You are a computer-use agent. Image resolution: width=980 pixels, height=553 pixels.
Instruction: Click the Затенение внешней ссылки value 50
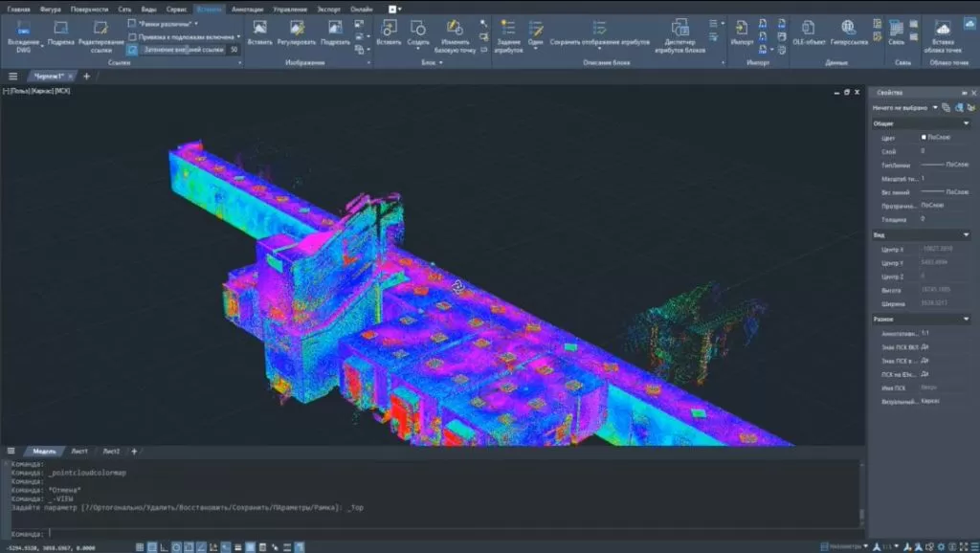pos(234,50)
